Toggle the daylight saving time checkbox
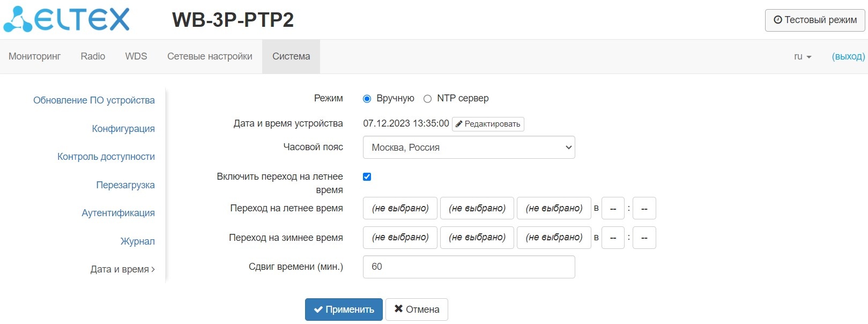Screen dimensions: 868x324 point(367,176)
